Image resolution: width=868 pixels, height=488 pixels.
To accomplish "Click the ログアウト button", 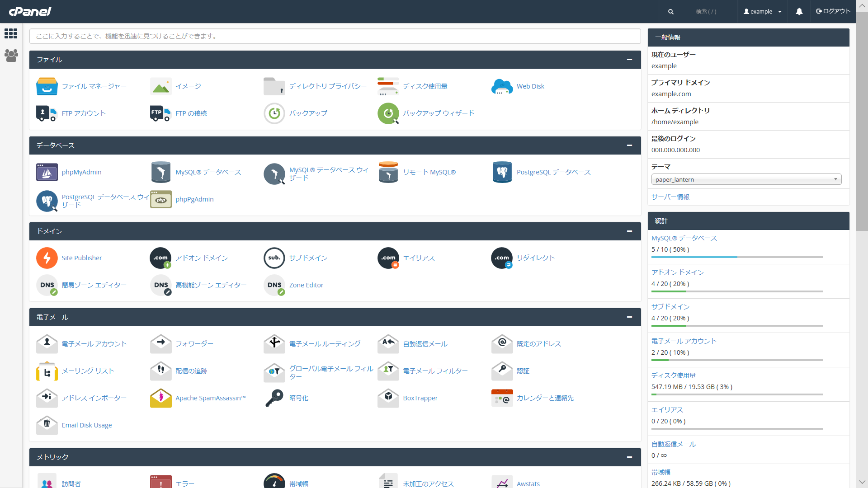I will pyautogui.click(x=833, y=11).
